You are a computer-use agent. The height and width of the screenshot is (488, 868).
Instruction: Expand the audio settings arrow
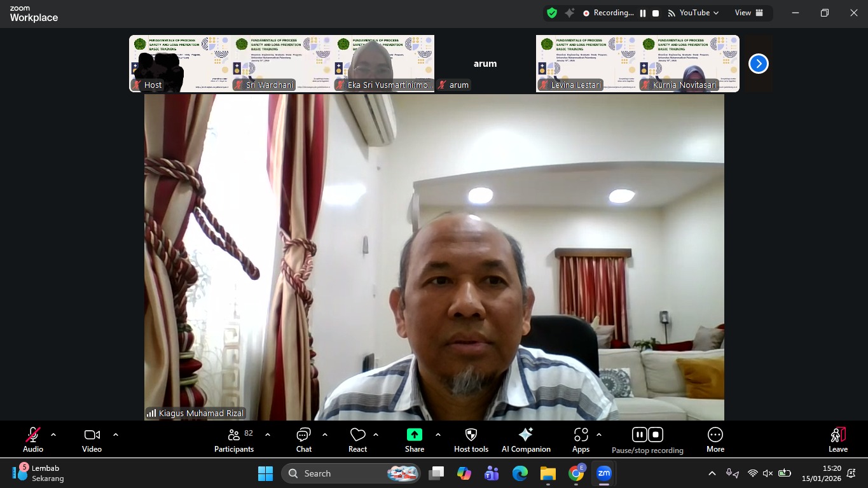click(53, 435)
